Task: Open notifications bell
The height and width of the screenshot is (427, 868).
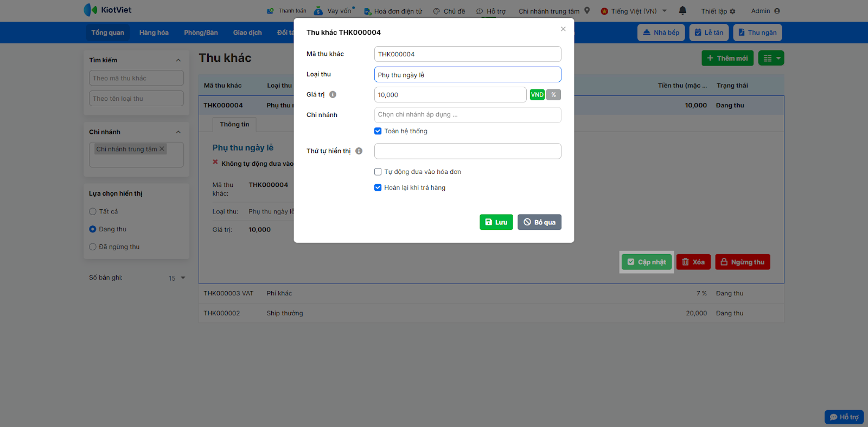Action: coord(682,10)
